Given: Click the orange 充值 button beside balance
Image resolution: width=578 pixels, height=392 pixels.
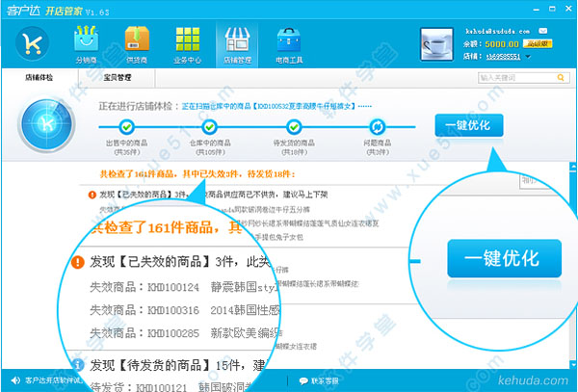Looking at the screenshot, I should pos(539,44).
